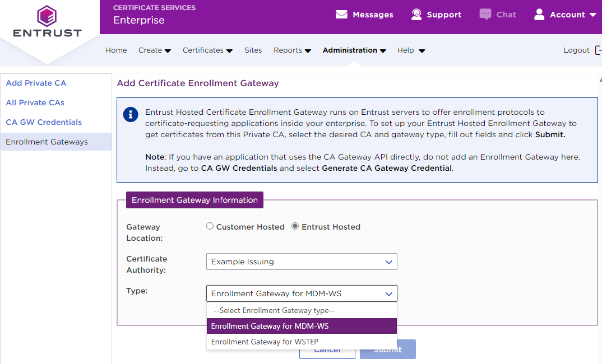This screenshot has height=364, width=602.
Task: Open the Reports menu
Action: (292, 50)
